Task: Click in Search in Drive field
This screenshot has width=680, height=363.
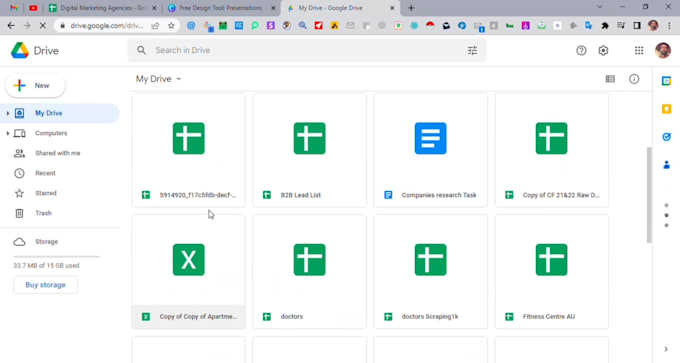Action: [x=308, y=50]
